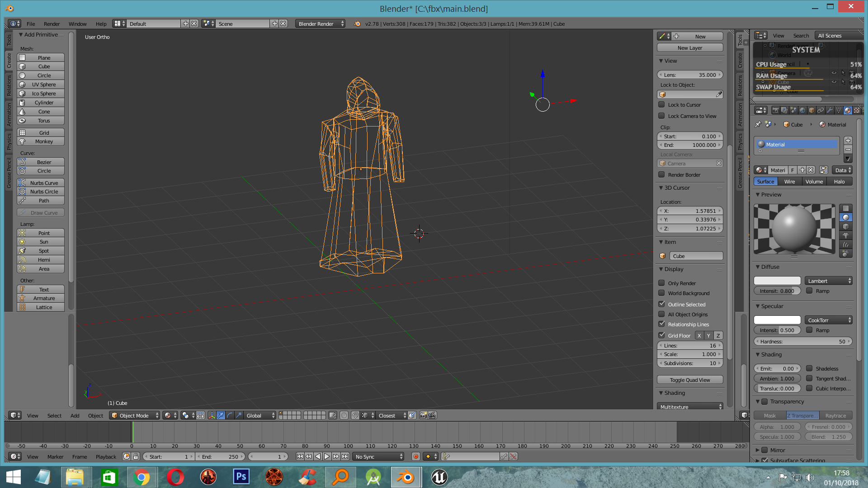Click the Toggle Quad View button
868x488 pixels.
pyautogui.click(x=689, y=380)
